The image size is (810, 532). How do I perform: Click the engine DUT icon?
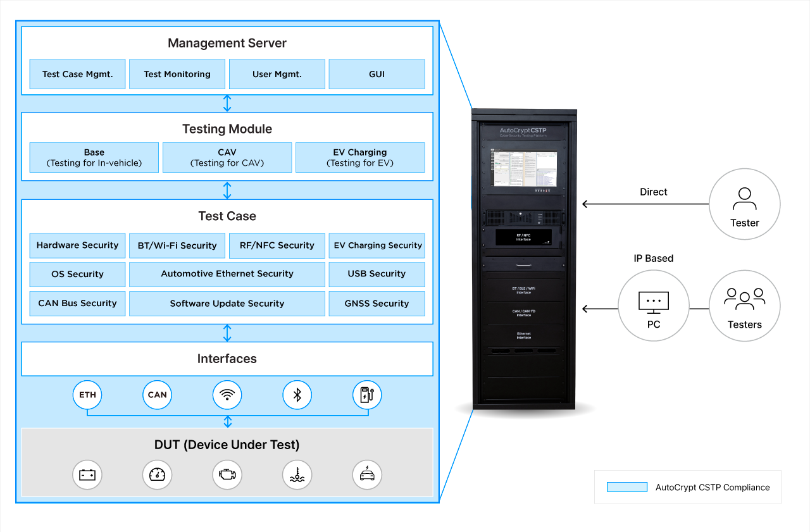pos(227,474)
